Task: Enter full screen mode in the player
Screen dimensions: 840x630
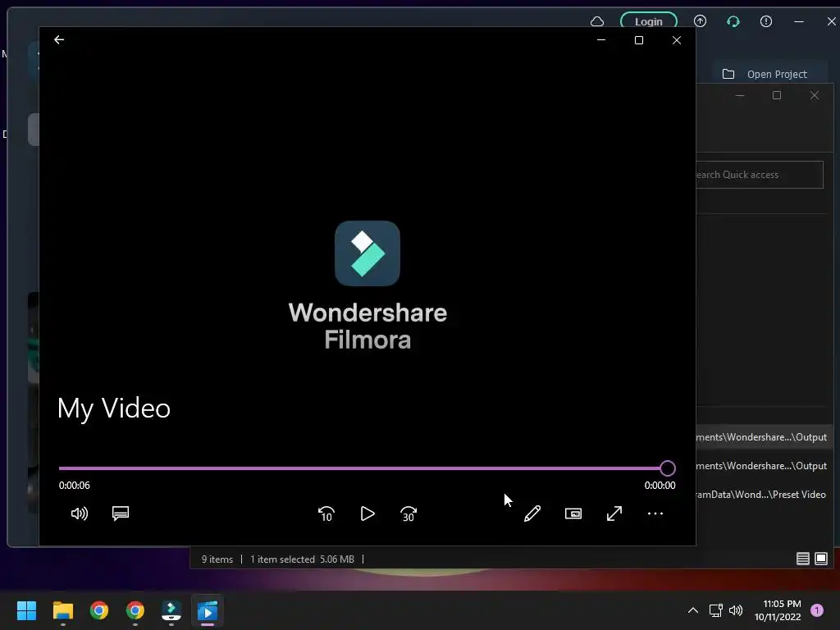Action: 614,514
